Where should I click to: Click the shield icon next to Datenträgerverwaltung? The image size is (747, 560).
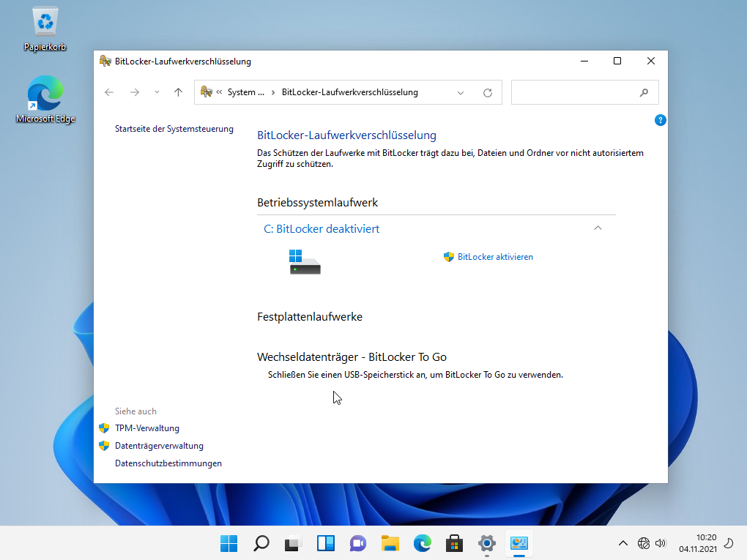click(x=104, y=446)
